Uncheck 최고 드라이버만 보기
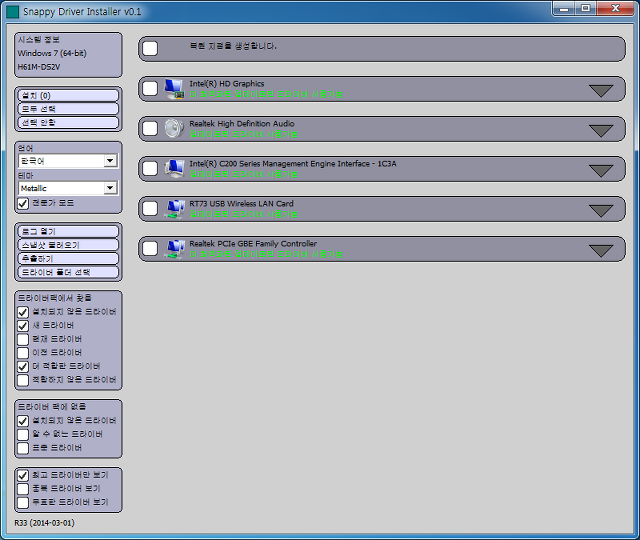640x540 pixels. (x=23, y=476)
